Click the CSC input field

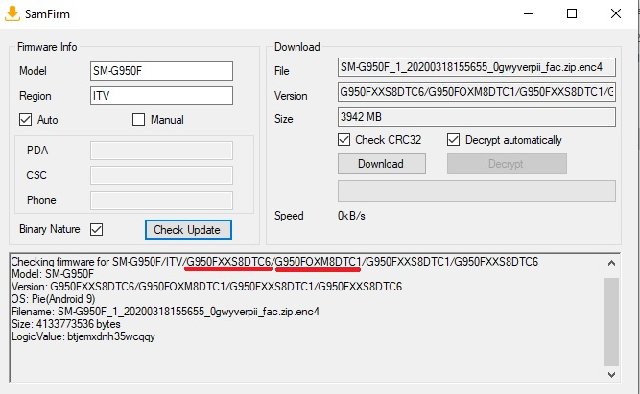[161, 176]
